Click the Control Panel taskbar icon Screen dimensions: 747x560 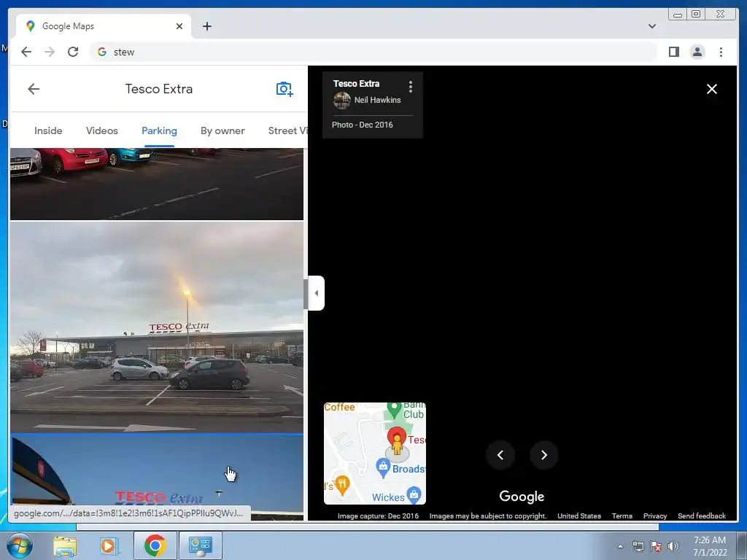coord(200,545)
